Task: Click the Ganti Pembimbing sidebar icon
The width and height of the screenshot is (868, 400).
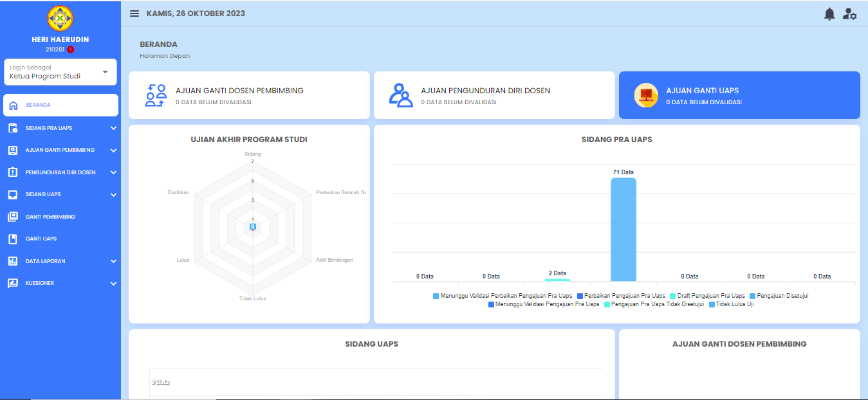Action: tap(13, 217)
